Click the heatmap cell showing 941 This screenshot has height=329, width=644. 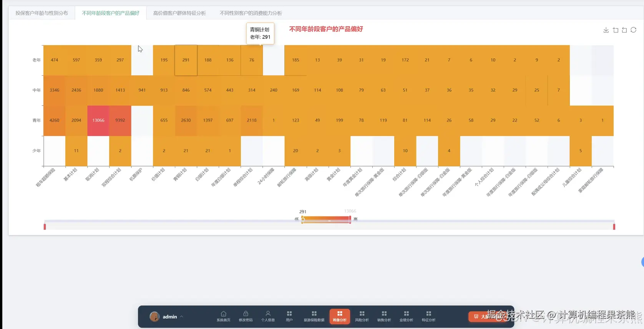coord(142,90)
